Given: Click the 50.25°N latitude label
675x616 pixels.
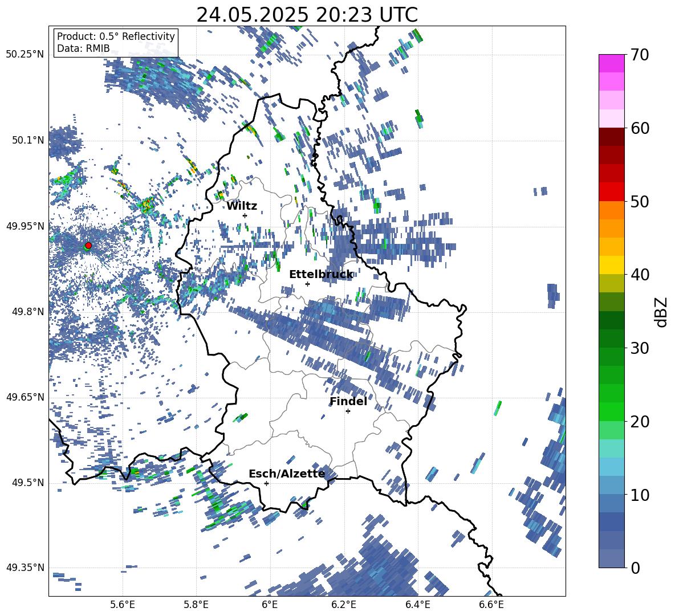Looking at the screenshot, I should tap(25, 55).
